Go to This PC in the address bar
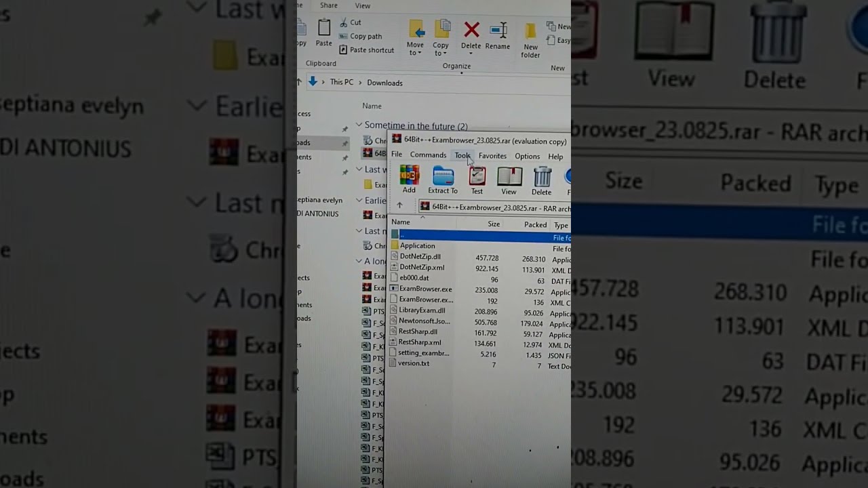 [x=341, y=82]
